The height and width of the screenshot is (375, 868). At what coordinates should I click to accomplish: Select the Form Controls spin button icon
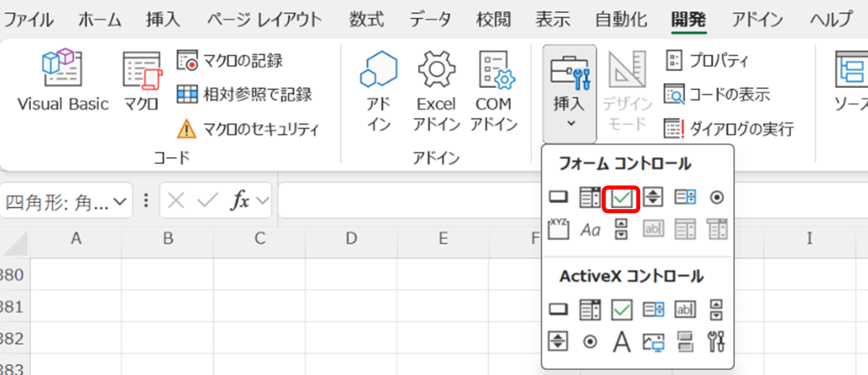tap(653, 198)
